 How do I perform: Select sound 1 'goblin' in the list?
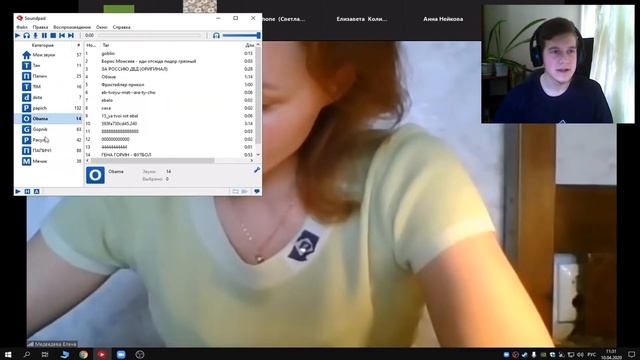pos(169,53)
